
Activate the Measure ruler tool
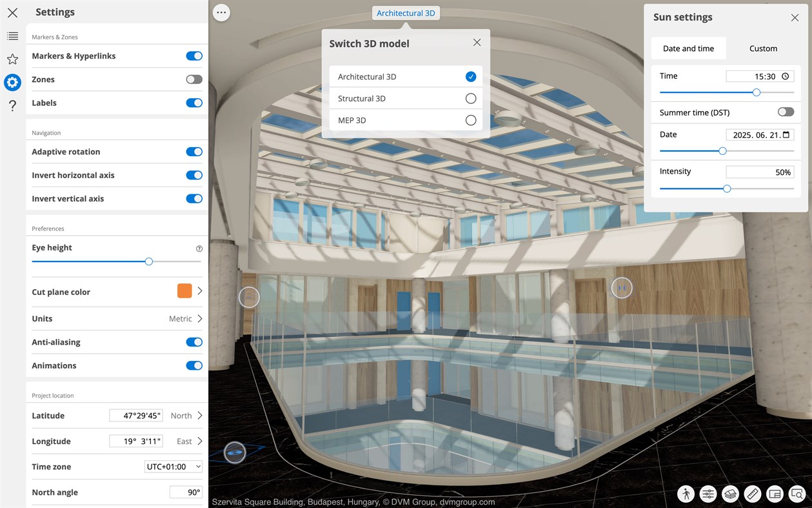752,494
